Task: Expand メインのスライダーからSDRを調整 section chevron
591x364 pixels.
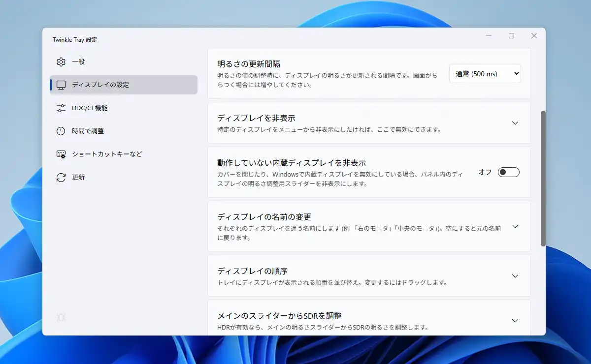Action: point(515,321)
